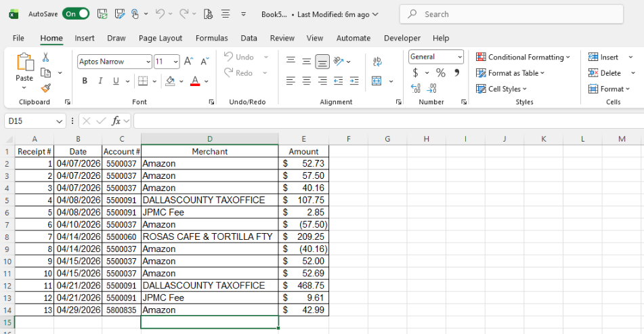This screenshot has height=334, width=644.
Task: Toggle Italic formatting
Action: tap(100, 81)
